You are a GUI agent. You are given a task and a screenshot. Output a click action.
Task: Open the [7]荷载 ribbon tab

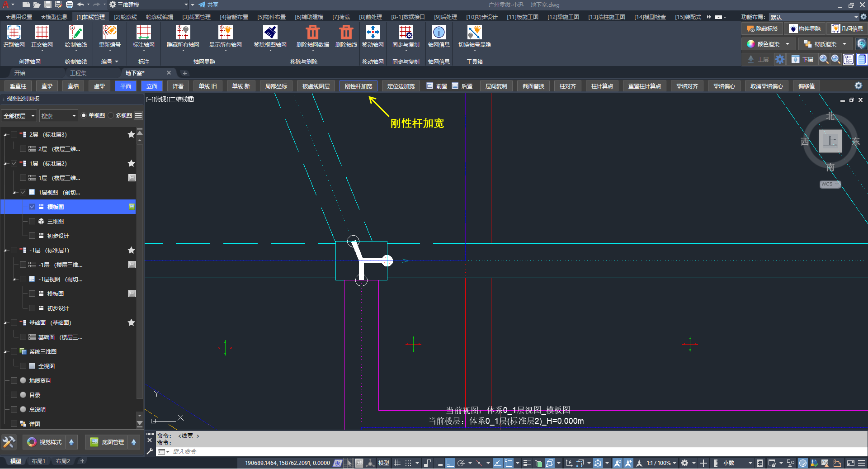click(341, 17)
